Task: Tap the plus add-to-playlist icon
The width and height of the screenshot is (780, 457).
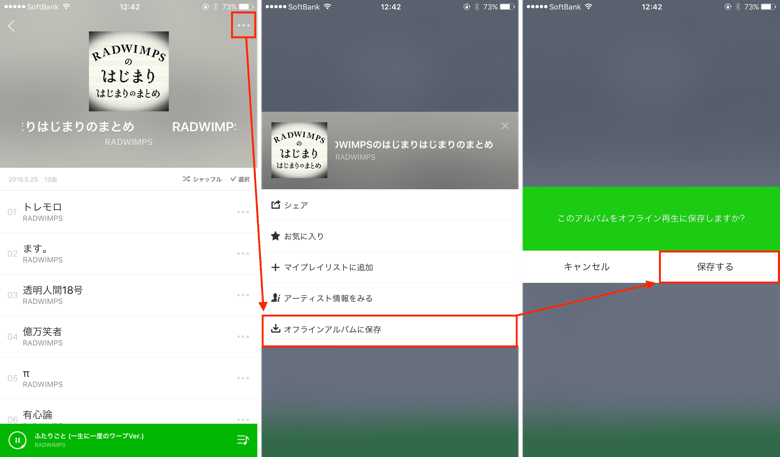Action: [x=275, y=267]
